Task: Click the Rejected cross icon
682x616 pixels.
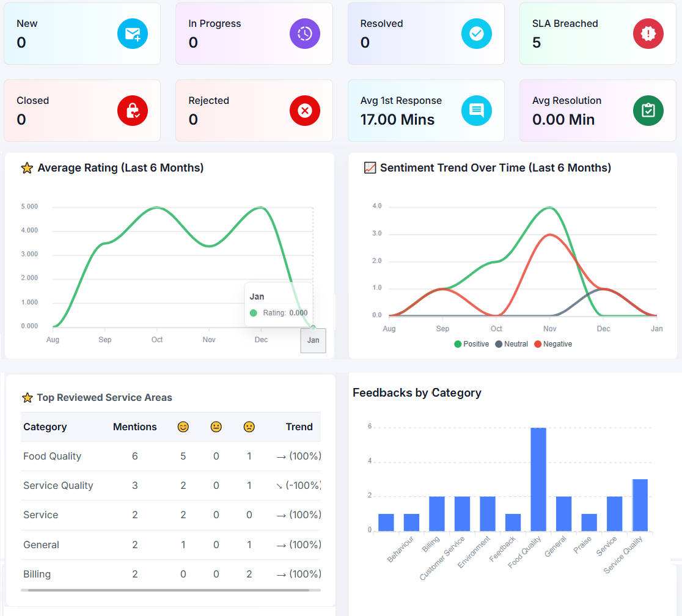Action: tap(304, 111)
